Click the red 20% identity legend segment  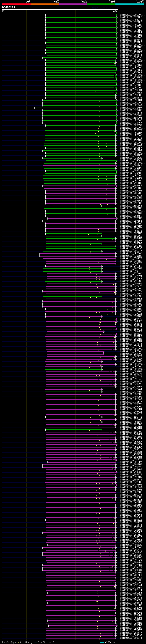[x=16, y=4]
